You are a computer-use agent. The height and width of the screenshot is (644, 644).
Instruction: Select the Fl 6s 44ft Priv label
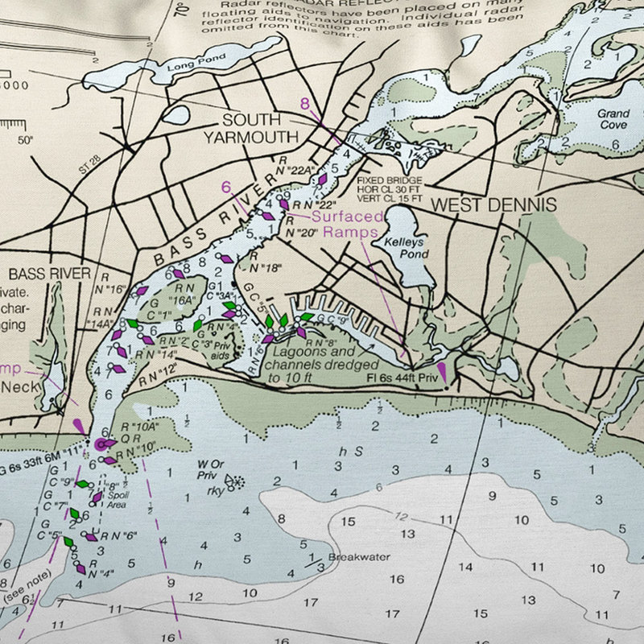402,378
